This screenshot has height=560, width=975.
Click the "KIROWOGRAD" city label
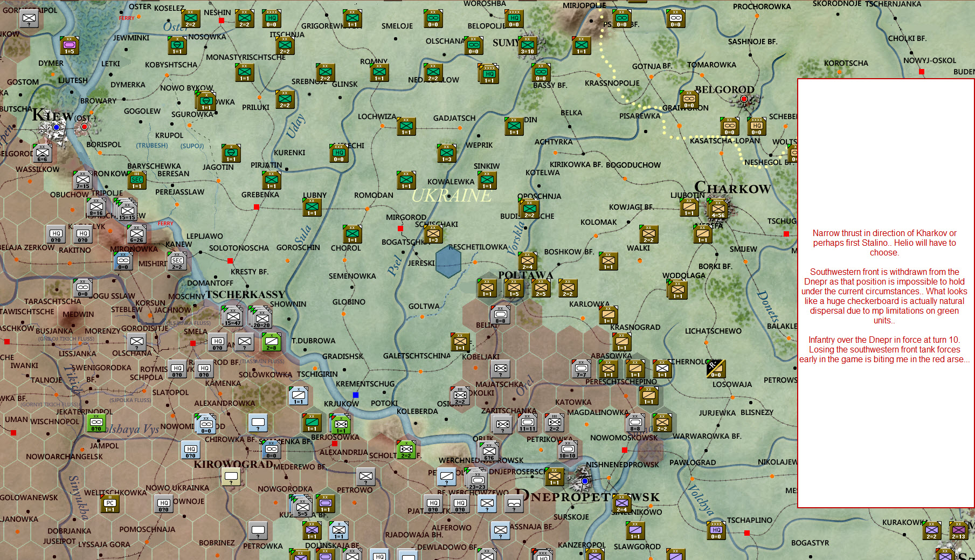coord(233,464)
